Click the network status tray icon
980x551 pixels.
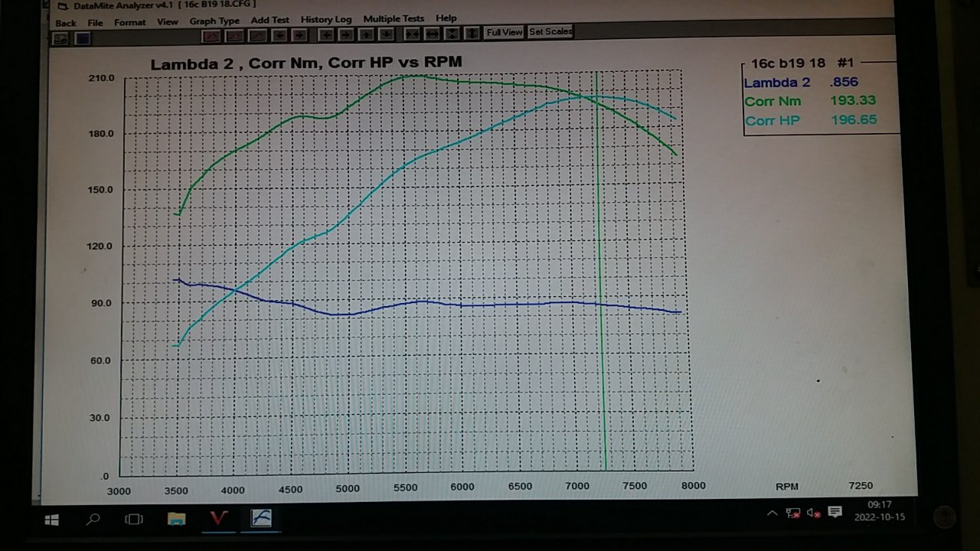pyautogui.click(x=793, y=513)
